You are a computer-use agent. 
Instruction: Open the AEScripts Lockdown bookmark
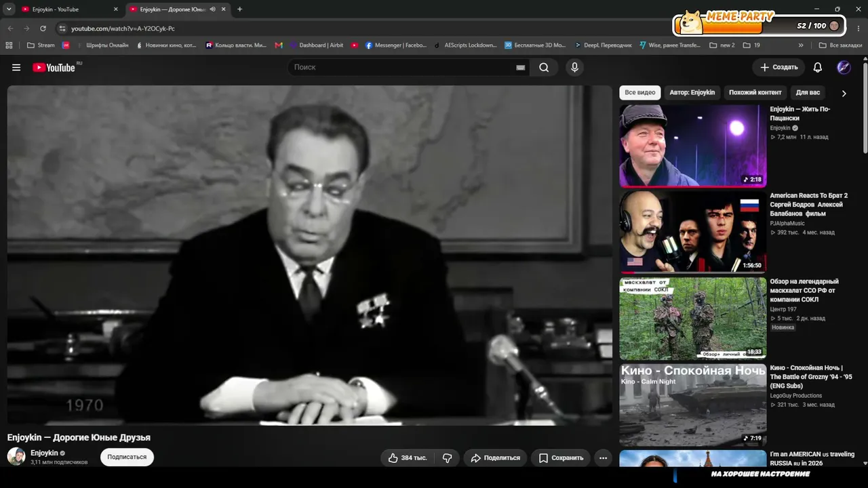point(466,45)
